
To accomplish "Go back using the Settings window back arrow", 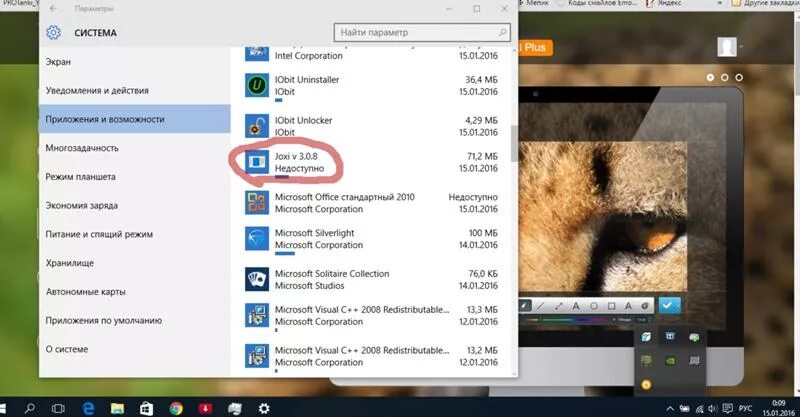I will pyautogui.click(x=53, y=9).
